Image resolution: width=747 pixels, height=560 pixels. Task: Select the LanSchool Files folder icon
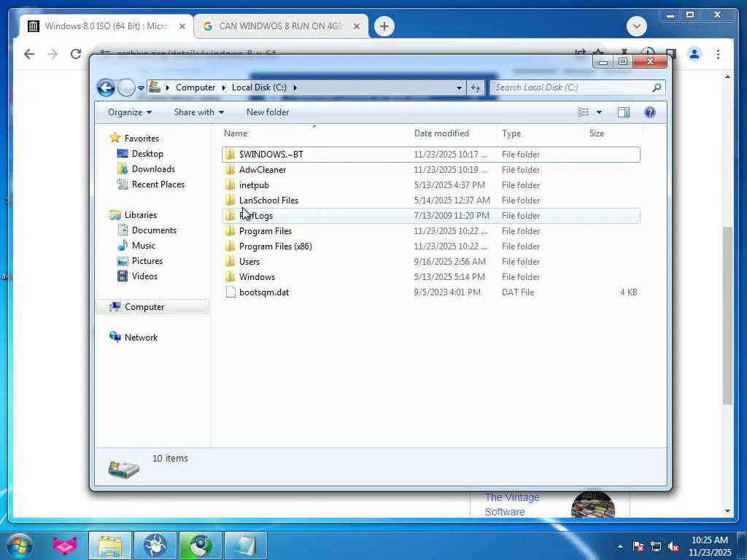[231, 200]
